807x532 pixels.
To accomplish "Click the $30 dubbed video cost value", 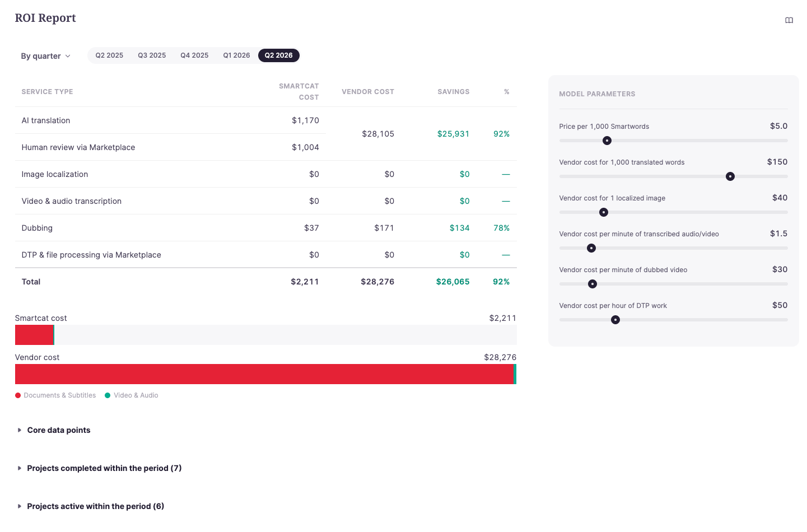I will 780,269.
